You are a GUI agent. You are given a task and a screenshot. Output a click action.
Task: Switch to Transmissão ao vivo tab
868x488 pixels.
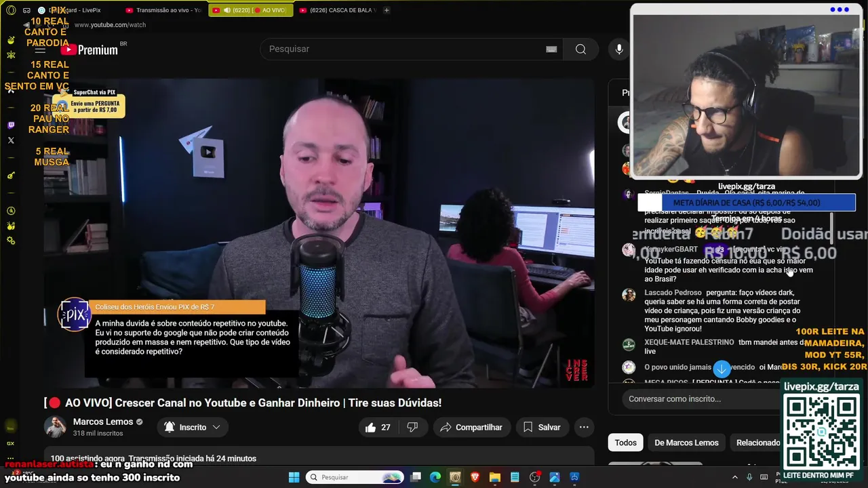click(x=164, y=10)
